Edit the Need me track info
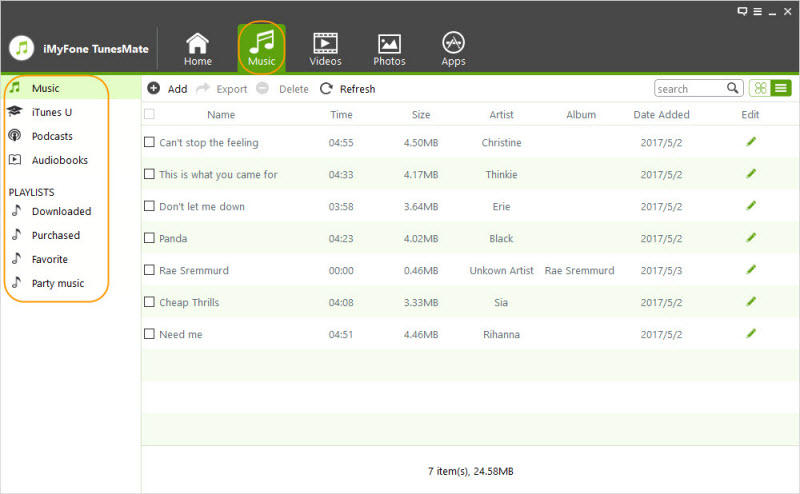The height and width of the screenshot is (494, 800). coord(751,334)
